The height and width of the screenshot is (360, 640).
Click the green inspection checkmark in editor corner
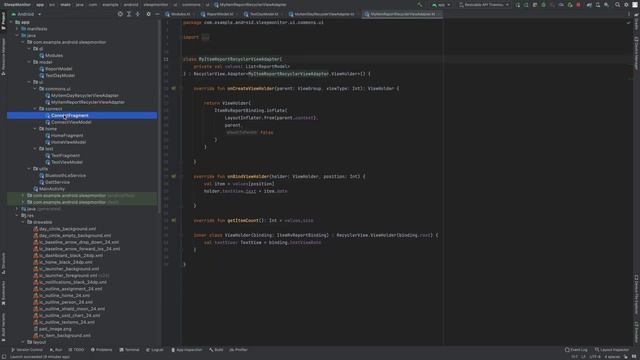(629, 22)
